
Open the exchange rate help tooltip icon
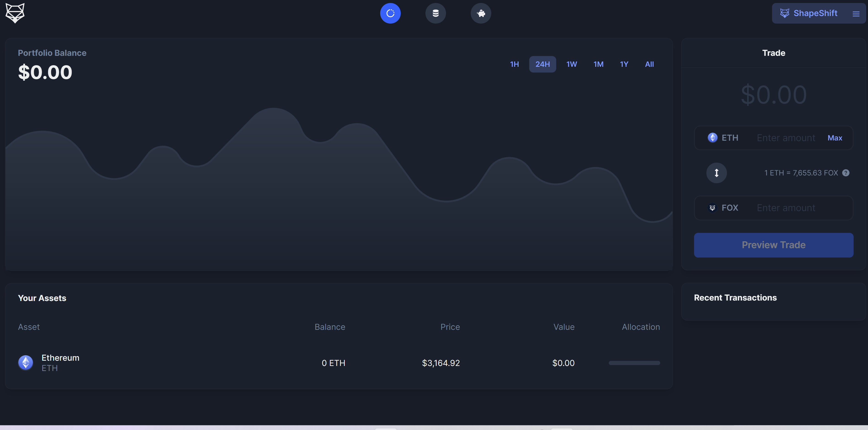[846, 173]
